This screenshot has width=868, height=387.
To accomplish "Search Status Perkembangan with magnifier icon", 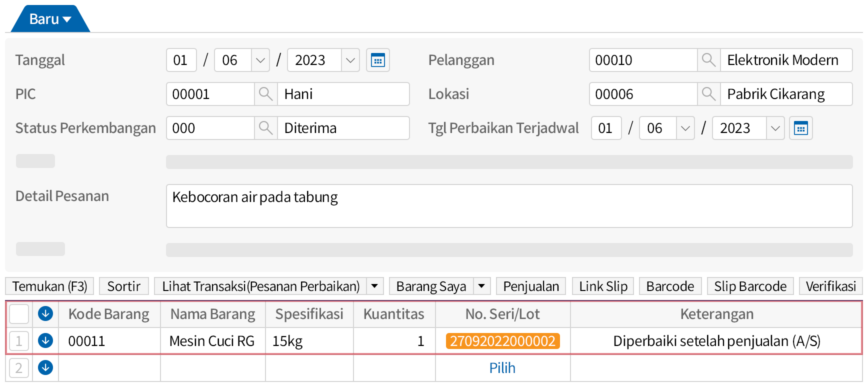I will (265, 128).
